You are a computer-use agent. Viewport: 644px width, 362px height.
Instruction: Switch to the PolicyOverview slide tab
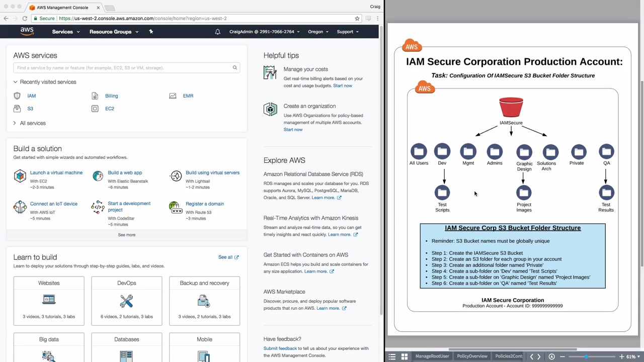point(472,356)
